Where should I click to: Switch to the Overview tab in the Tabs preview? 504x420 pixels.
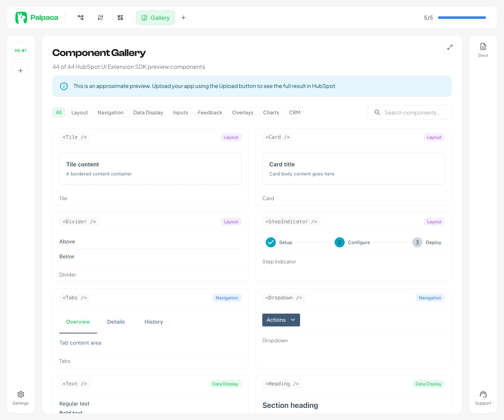[x=78, y=322]
